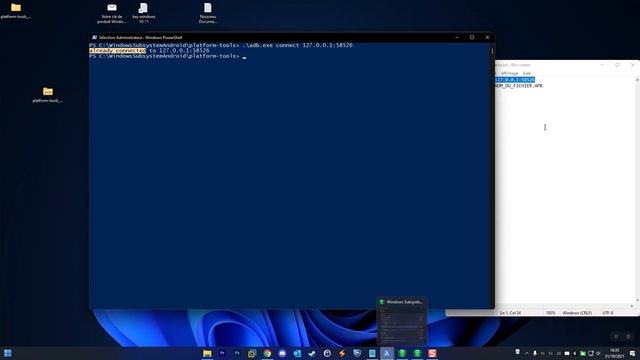Open the Windows Start menu
This screenshot has width=640, height=360.
(8, 353)
